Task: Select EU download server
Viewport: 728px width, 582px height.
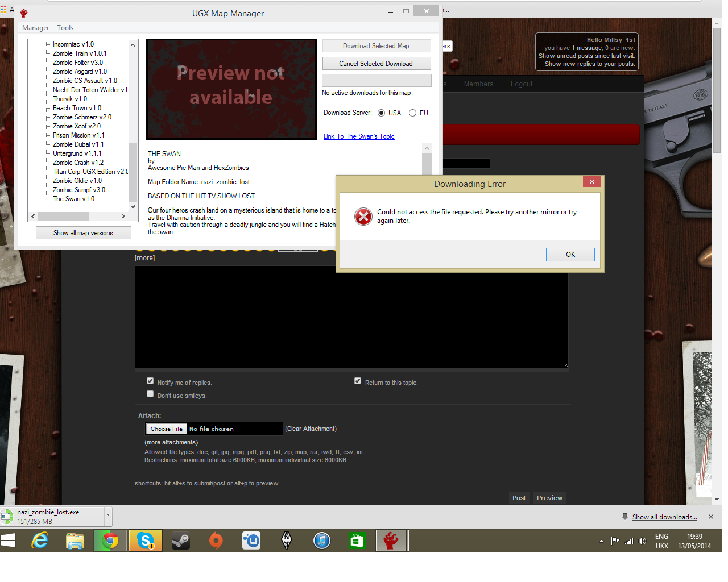Action: pos(412,113)
